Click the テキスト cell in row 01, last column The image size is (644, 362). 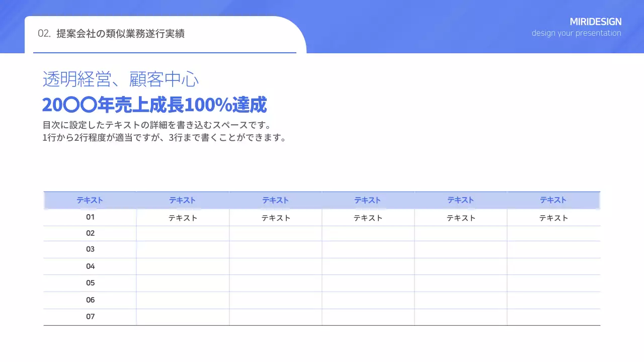[553, 218]
